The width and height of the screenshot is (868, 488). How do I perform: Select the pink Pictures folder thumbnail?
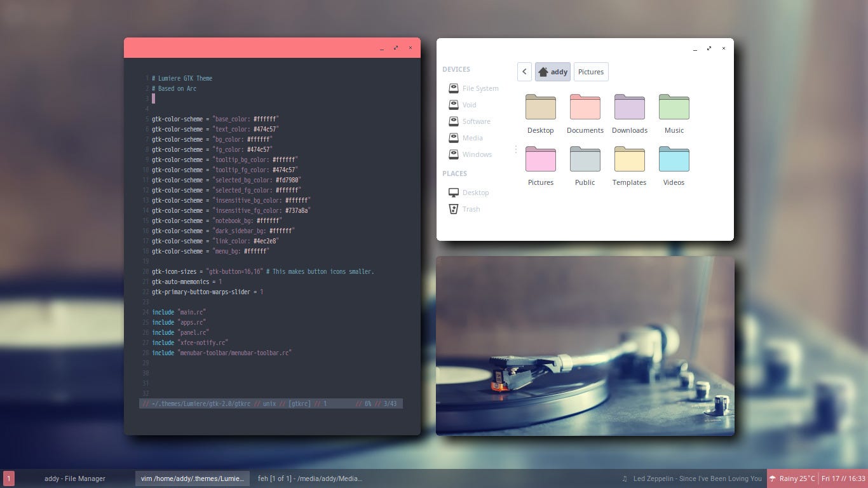tap(540, 159)
